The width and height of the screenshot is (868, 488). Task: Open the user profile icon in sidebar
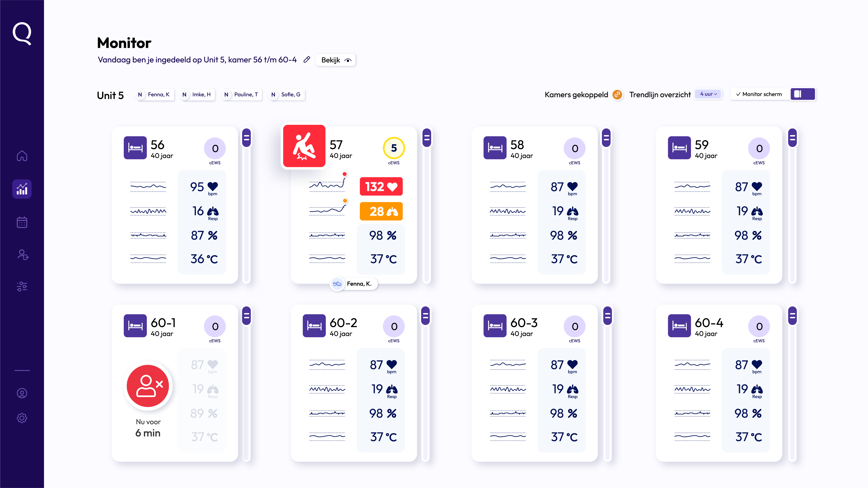[x=22, y=393]
